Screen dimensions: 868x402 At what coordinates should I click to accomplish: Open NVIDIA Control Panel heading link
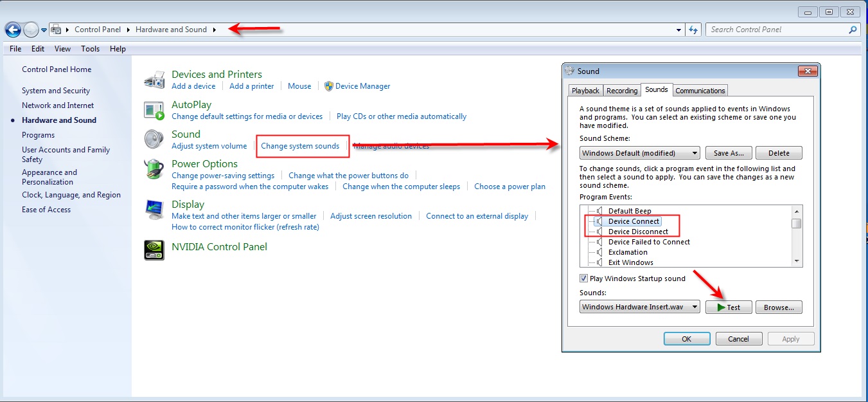coord(219,247)
